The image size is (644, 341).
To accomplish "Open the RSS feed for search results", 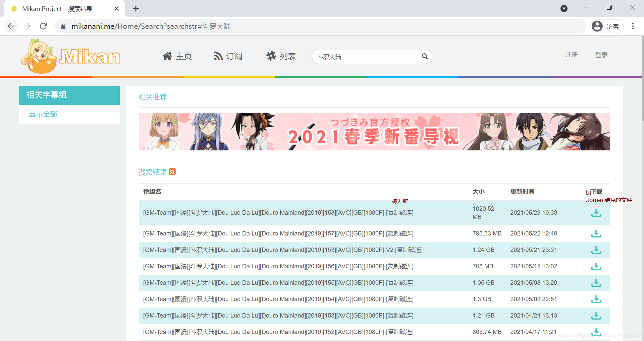I will [x=172, y=172].
